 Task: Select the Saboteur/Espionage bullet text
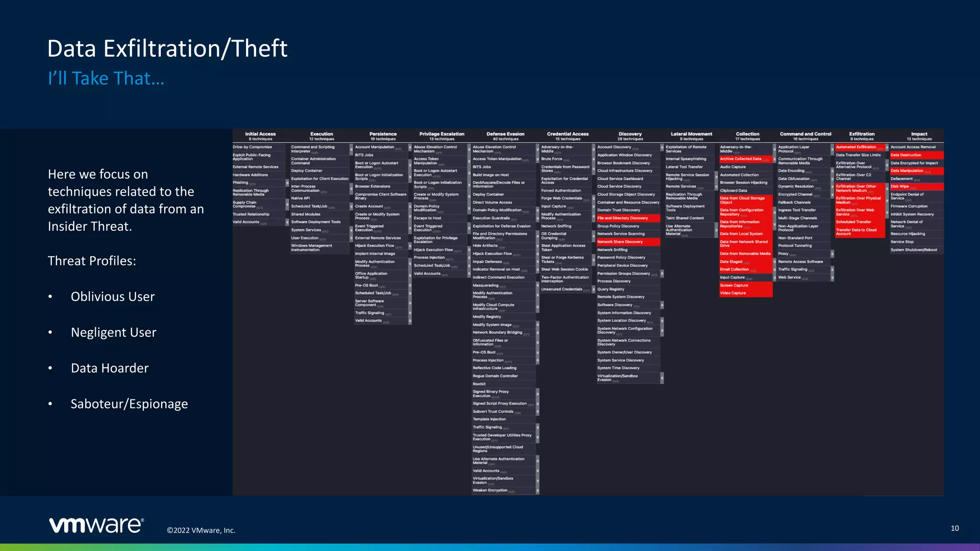click(129, 404)
